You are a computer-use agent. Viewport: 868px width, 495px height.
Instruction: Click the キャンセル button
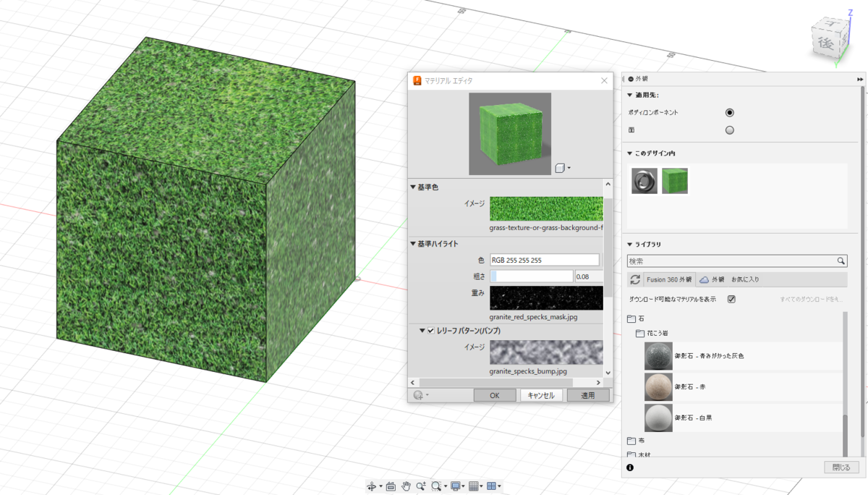point(541,395)
